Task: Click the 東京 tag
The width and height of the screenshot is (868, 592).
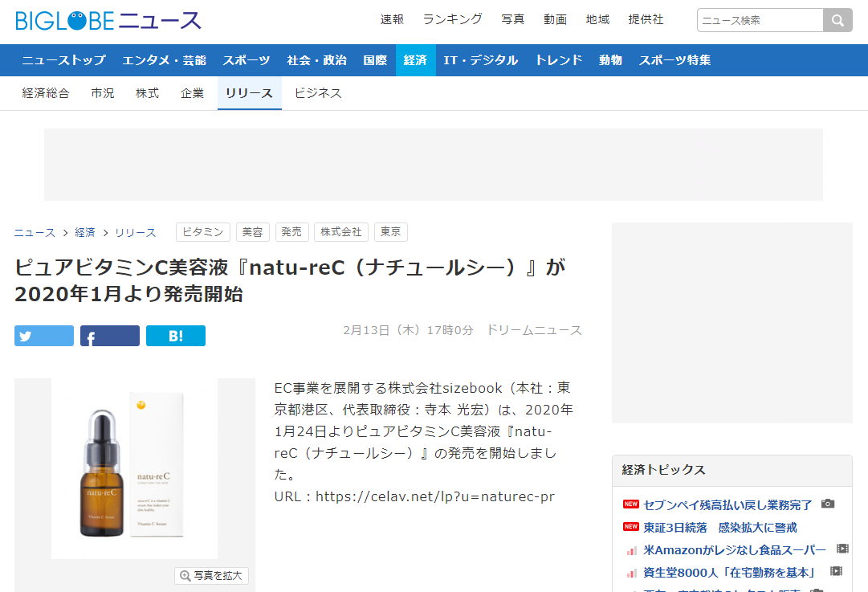Action: [391, 232]
